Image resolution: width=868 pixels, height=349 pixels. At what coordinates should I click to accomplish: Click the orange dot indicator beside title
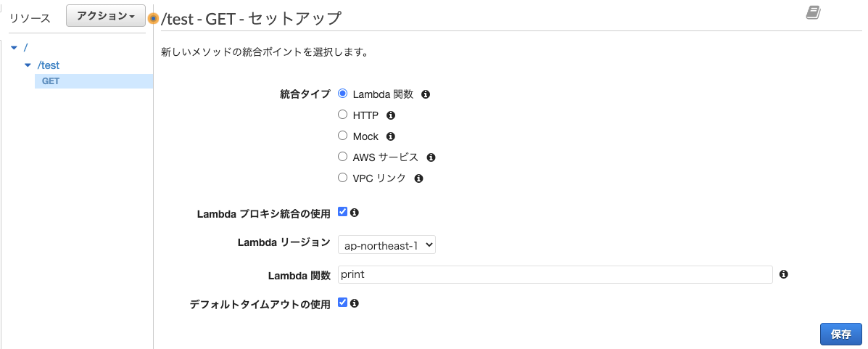(153, 18)
